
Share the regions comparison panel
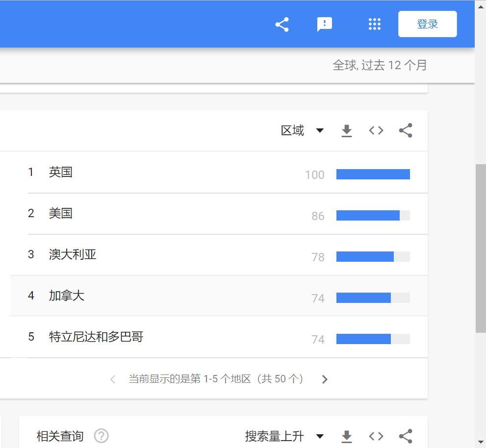[406, 130]
